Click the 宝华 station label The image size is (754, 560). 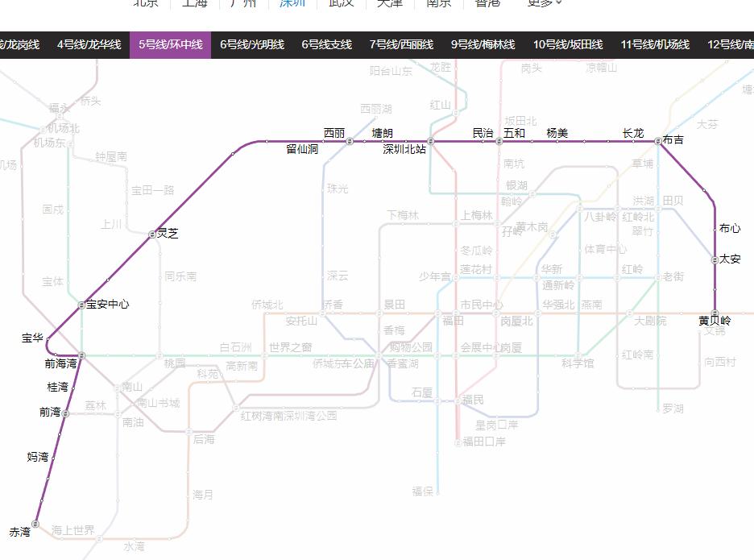pyautogui.click(x=32, y=338)
